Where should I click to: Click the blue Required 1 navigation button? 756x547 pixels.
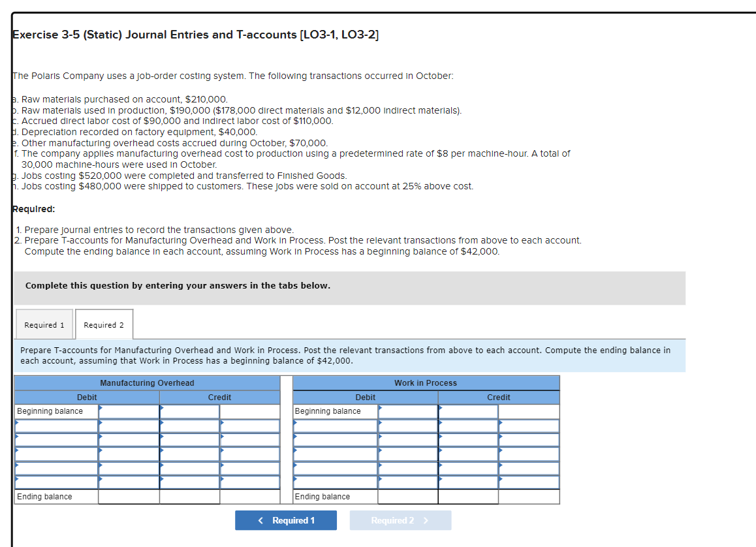[286, 520]
